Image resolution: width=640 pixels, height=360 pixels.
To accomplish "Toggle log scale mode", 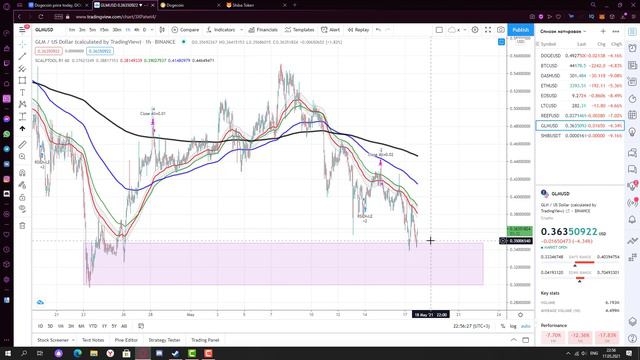I will pos(513,326).
